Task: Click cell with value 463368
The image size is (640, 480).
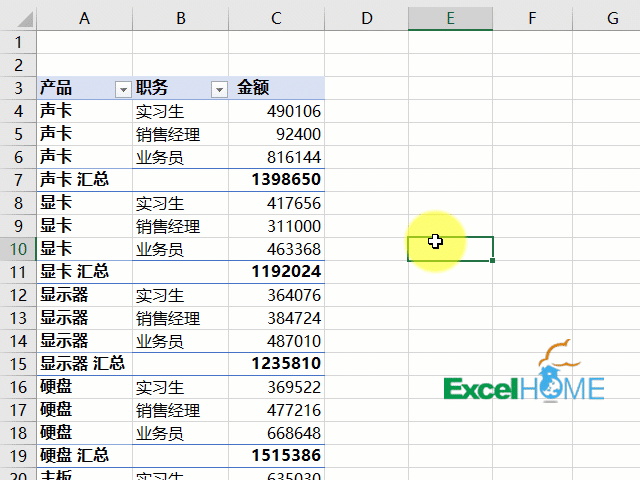Action: pos(276,249)
